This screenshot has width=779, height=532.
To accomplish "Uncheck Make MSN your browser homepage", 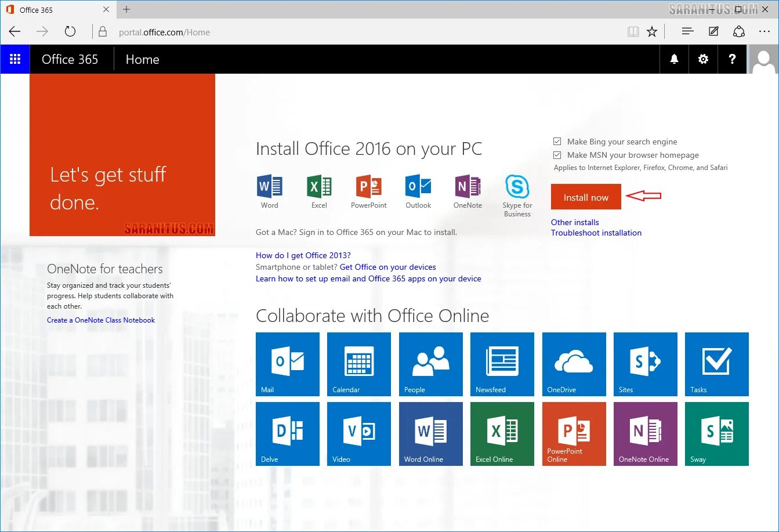I will tap(557, 155).
